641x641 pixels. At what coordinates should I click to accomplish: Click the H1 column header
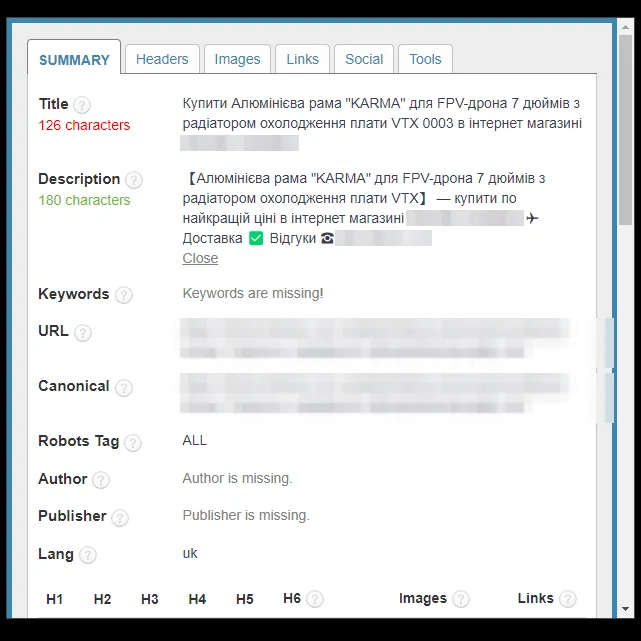tap(54, 599)
